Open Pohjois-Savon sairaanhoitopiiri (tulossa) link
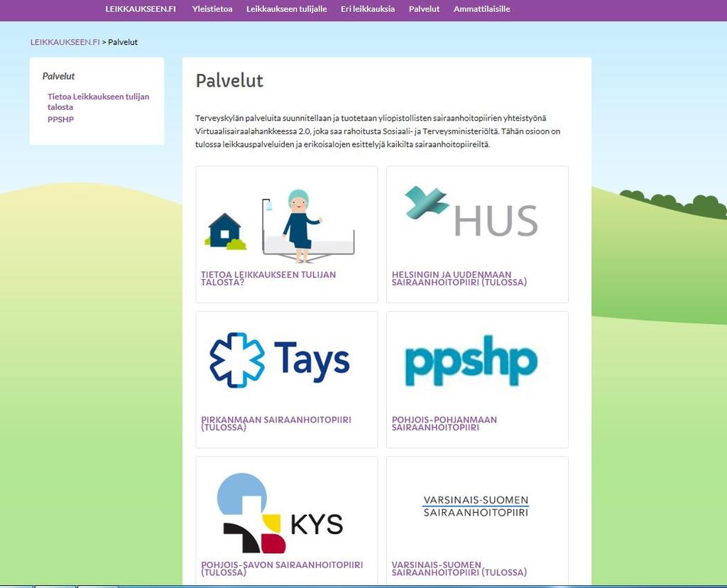Screen dimensions: 727x588 [282, 569]
